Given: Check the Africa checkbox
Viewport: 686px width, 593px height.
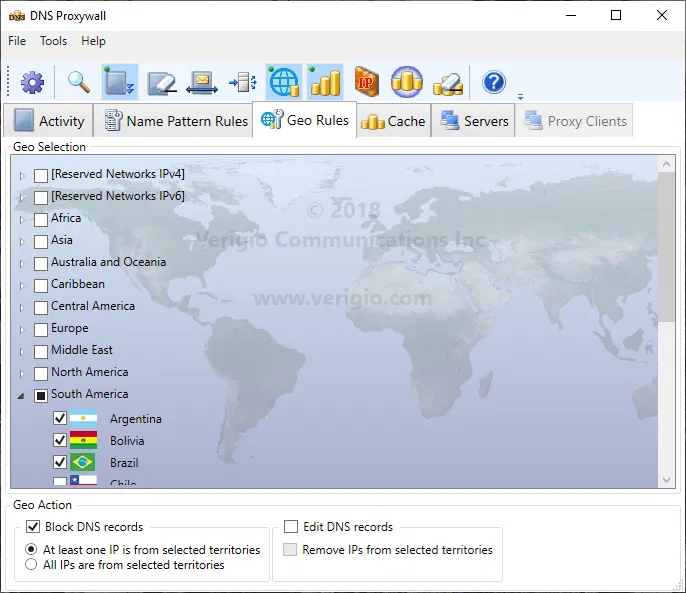Looking at the screenshot, I should point(41,219).
